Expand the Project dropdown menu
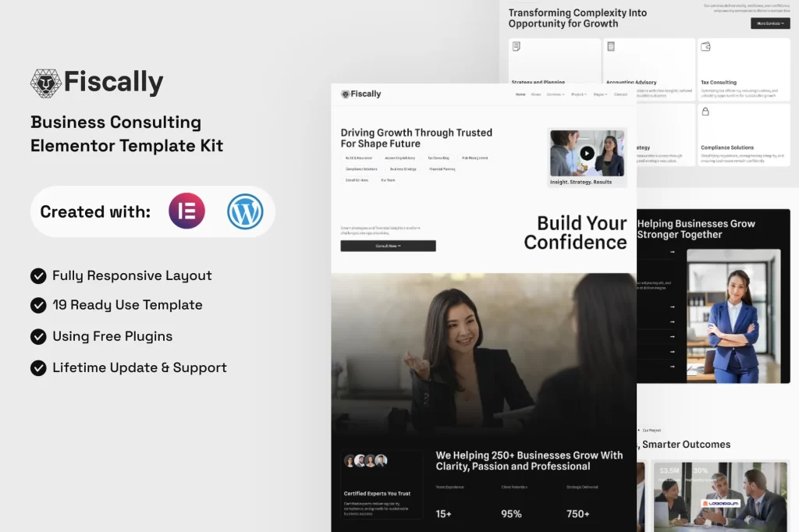799x532 pixels. point(579,94)
